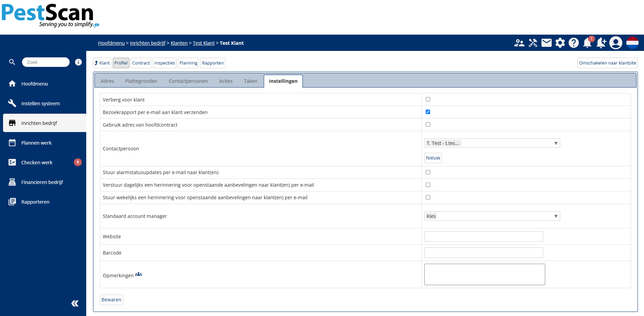Click the Hoofdmenu home icon
This screenshot has height=316, width=644.
pos(12,83)
